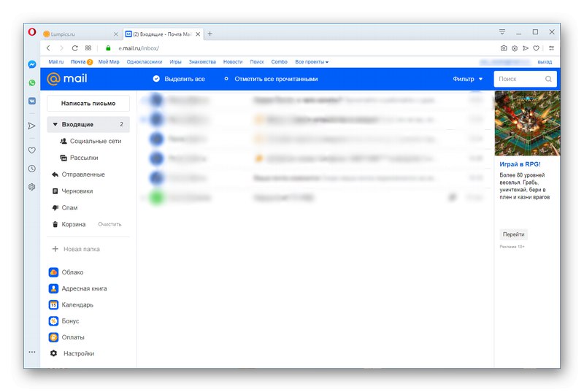Open the Спам folder

[65, 208]
